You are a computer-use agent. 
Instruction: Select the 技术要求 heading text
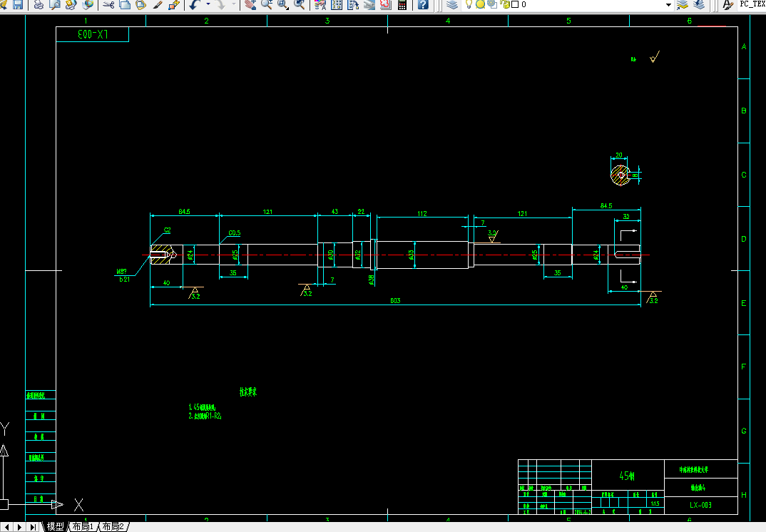coord(248,392)
